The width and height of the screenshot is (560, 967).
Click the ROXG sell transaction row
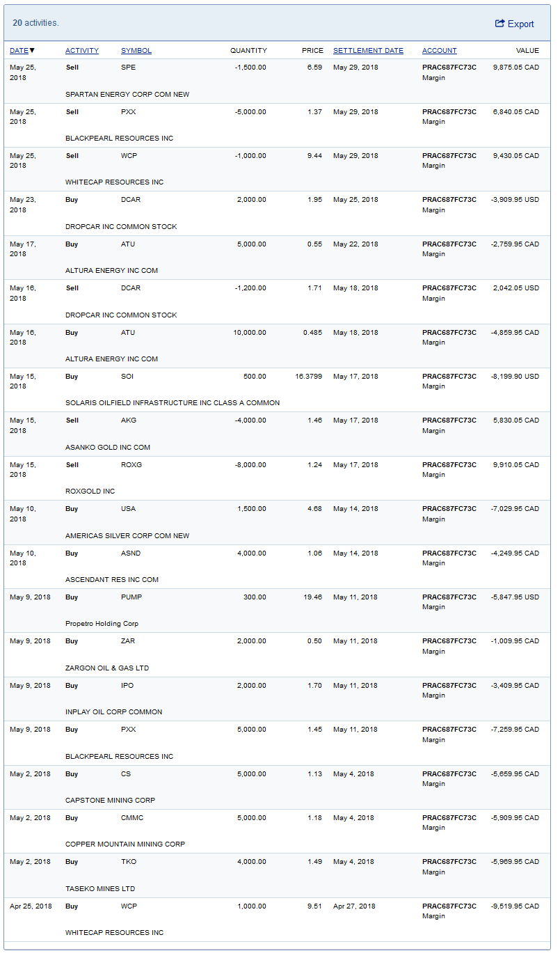click(278, 478)
